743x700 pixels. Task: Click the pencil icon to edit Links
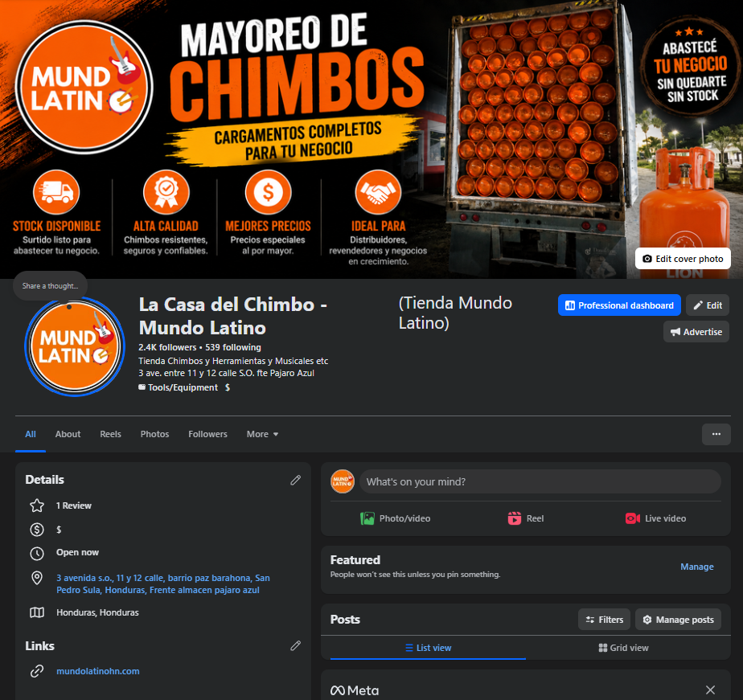pos(295,646)
